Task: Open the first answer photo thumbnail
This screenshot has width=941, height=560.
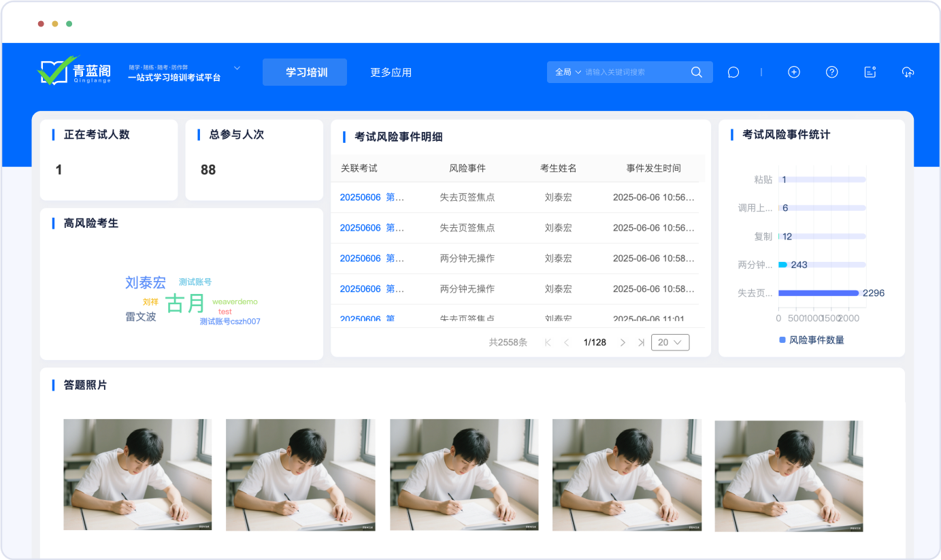Action: [x=137, y=474]
